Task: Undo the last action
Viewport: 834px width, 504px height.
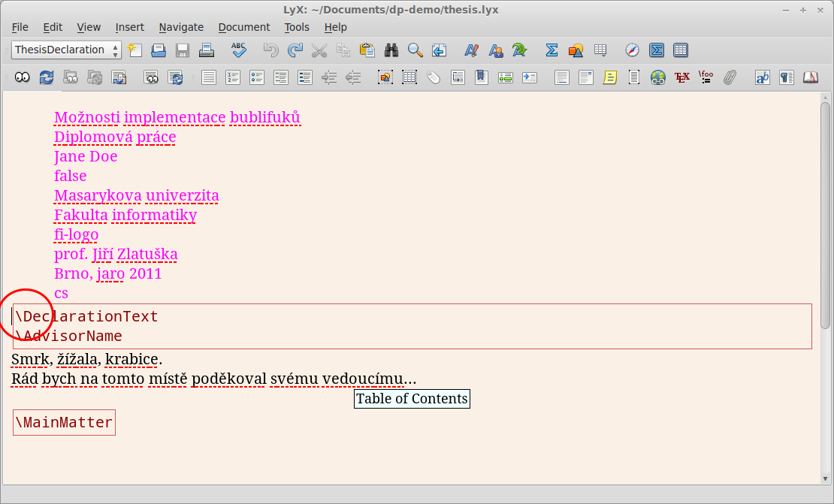Action: point(270,50)
